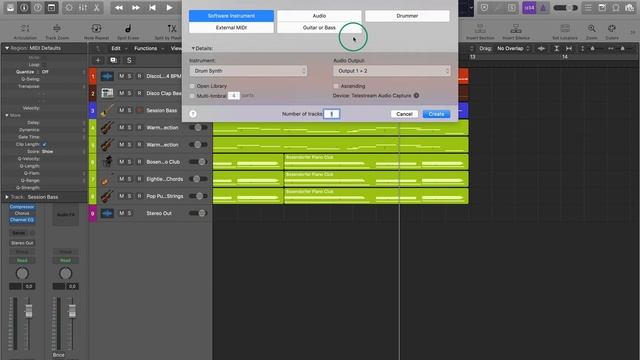Screen dimensions: 640x360
Task: Open Smart Controls dial button
Action: pyautogui.click(x=69, y=8)
